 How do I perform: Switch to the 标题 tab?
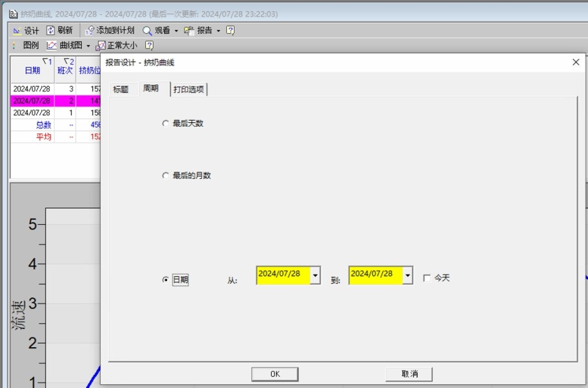(x=121, y=89)
